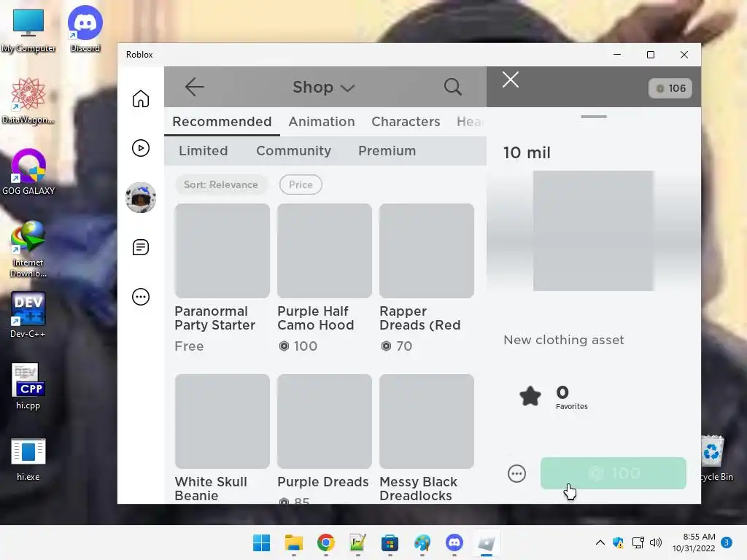The height and width of the screenshot is (560, 747).
Task: Open Paranormal Party Starter item thumbnail
Action: (222, 251)
